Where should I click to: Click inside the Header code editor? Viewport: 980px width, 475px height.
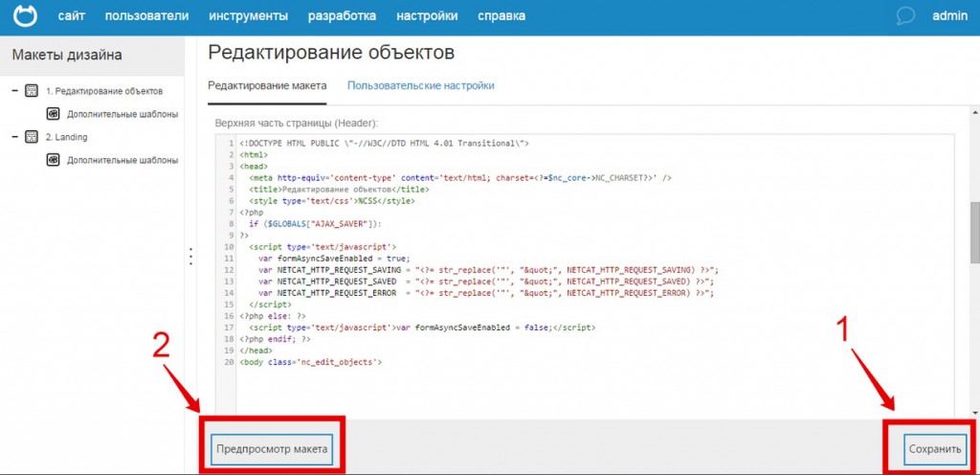[x=585, y=276]
